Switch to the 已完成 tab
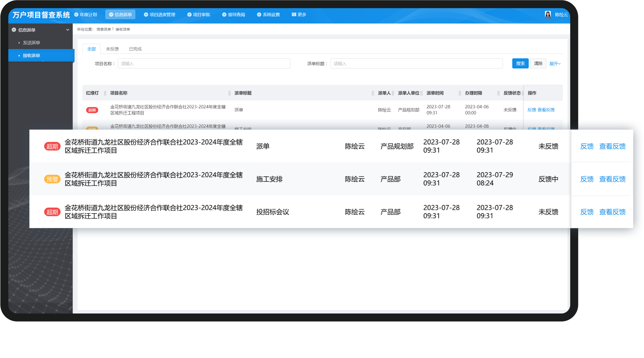This screenshot has height=358, width=644. (135, 49)
